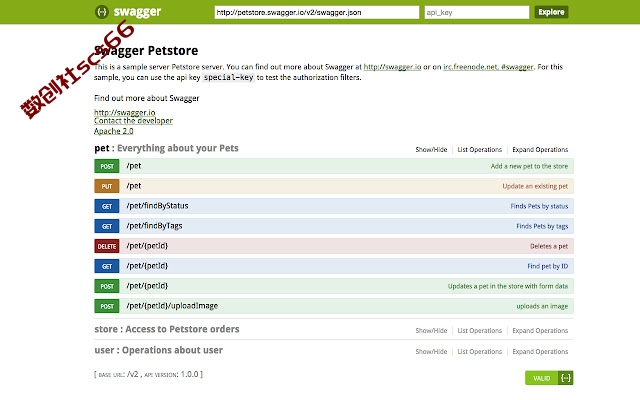The width and height of the screenshot is (640, 400).
Task: Expand /pet/{petId} path in Deletes a pet row
Action: [147, 246]
